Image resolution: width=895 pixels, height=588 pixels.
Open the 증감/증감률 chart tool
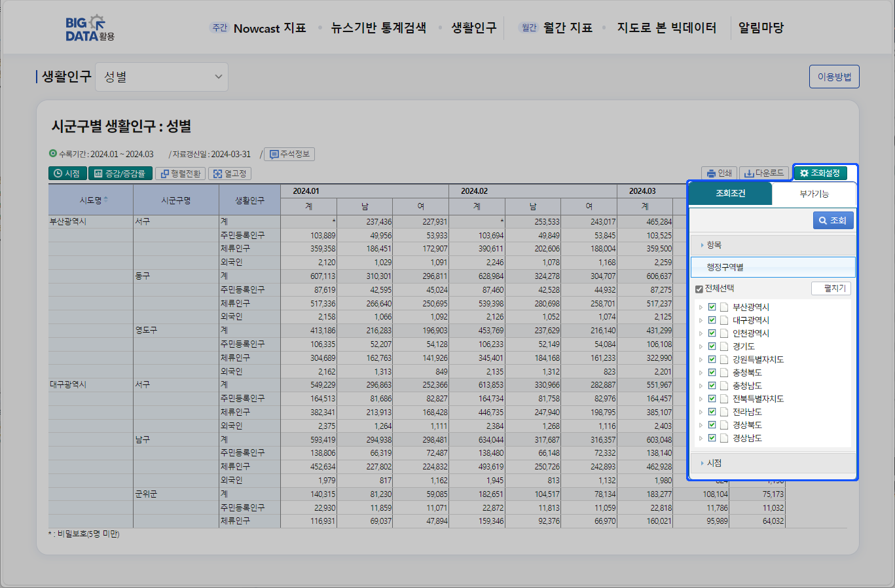click(x=120, y=174)
